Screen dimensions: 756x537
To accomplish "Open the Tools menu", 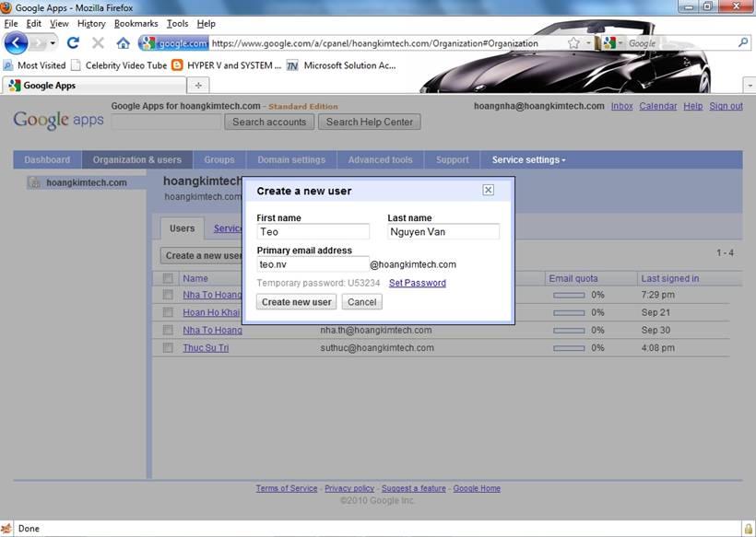I will coord(177,24).
